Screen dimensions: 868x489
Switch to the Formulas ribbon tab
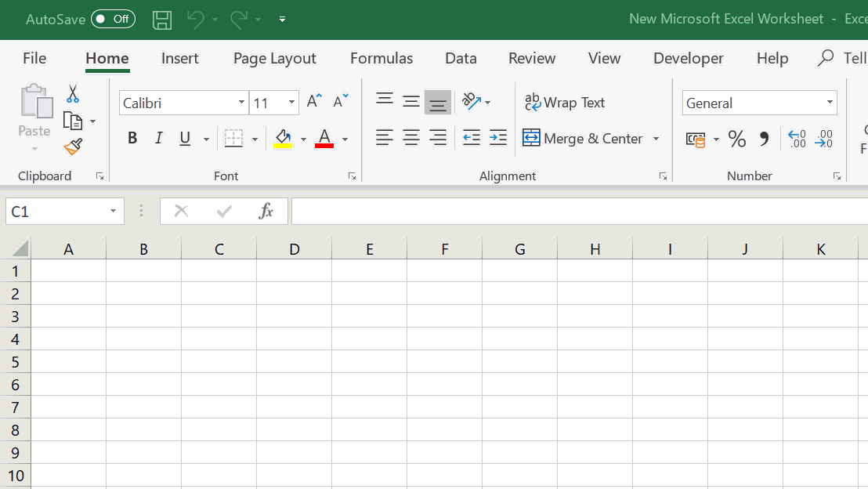382,58
